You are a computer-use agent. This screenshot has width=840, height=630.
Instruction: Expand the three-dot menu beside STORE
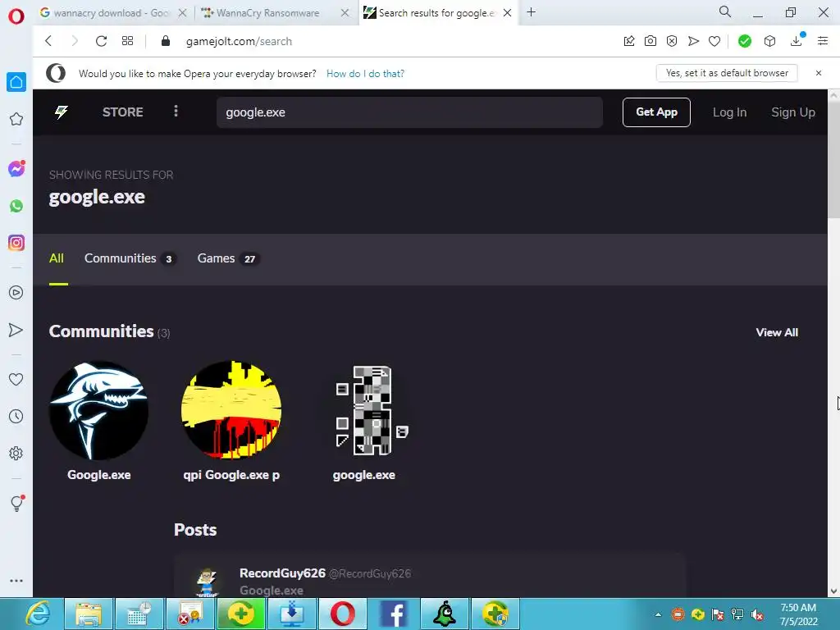[176, 112]
